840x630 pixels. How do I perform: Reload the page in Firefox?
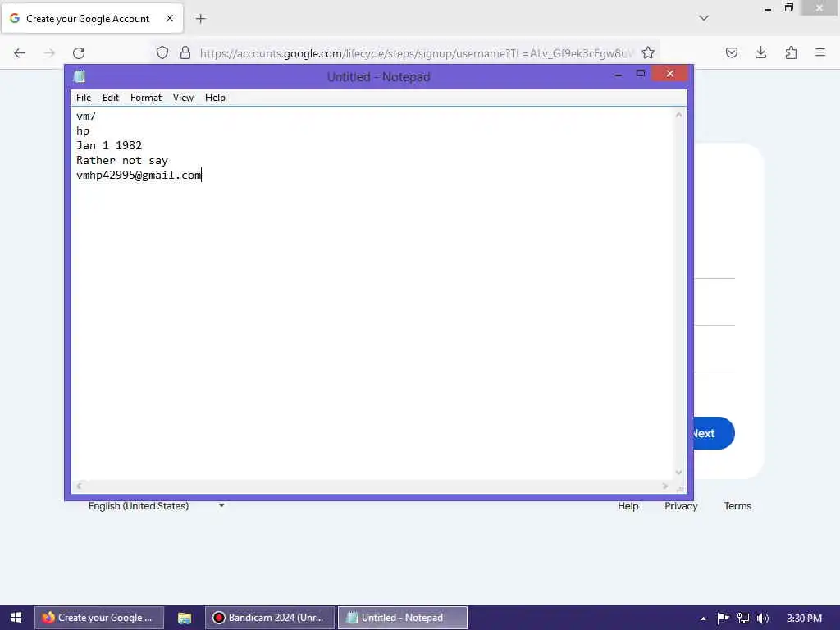pyautogui.click(x=79, y=53)
